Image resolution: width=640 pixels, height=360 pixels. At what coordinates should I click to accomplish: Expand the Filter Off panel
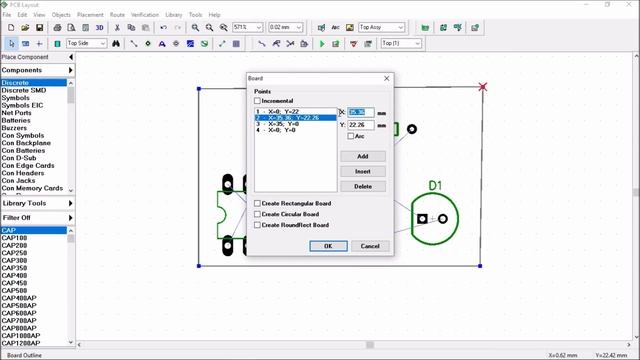(x=71, y=218)
